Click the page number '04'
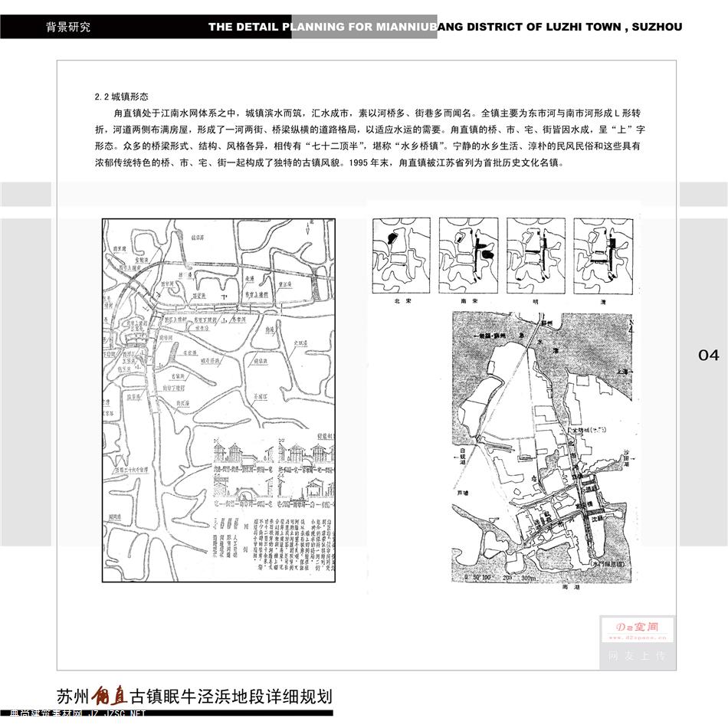728x728 pixels. click(x=709, y=355)
